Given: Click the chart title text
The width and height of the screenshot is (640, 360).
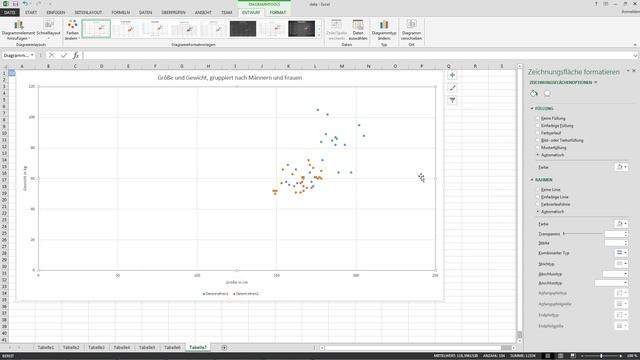Looking at the screenshot, I should [230, 78].
